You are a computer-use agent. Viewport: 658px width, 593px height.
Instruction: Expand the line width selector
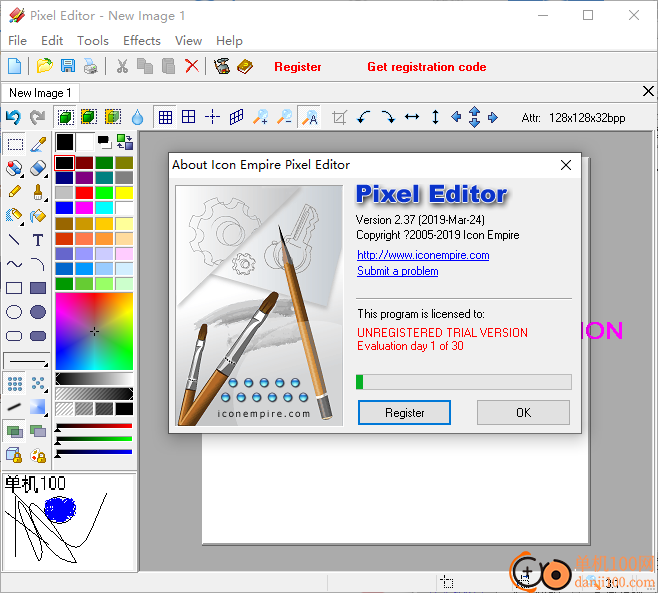tap(26, 361)
